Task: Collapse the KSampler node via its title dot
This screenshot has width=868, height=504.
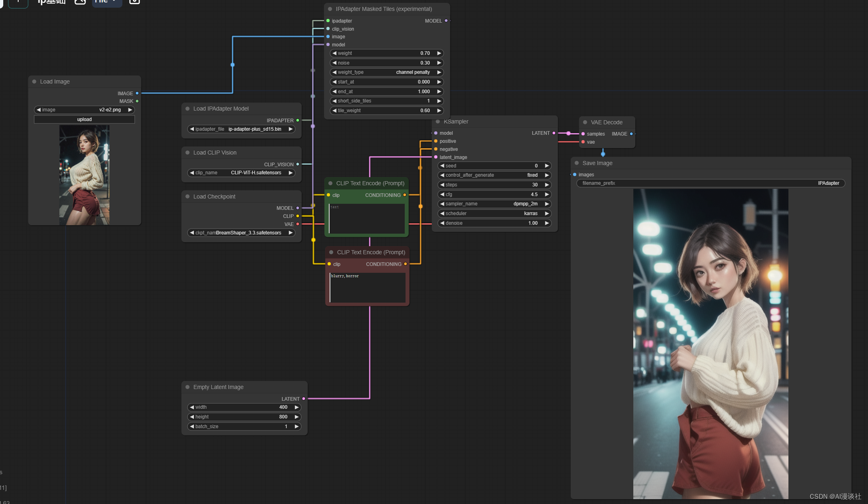Action: (x=438, y=121)
